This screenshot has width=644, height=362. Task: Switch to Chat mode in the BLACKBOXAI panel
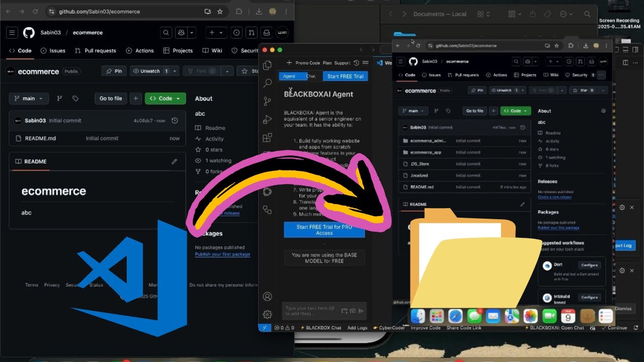point(311,76)
